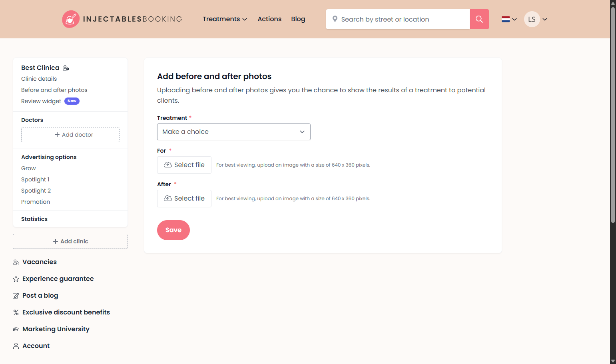Click the Account person icon
Image resolution: width=616 pixels, height=364 pixels.
[x=16, y=346]
